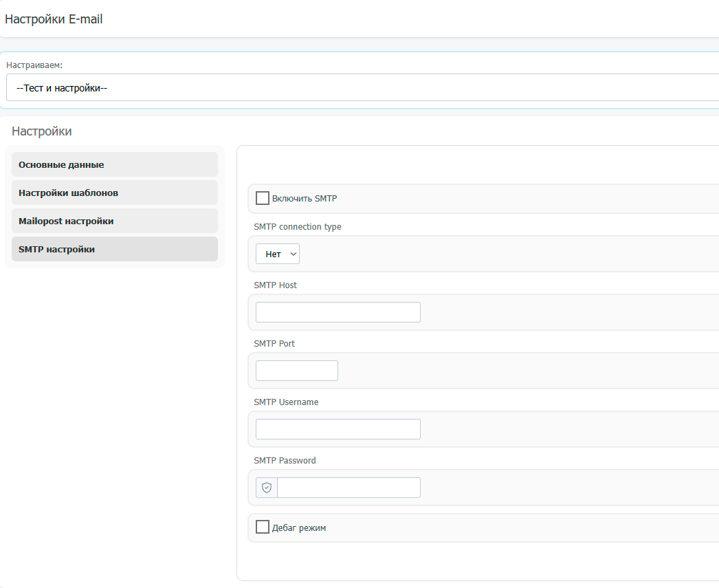Focus the SMTP Host input field
The width and height of the screenshot is (719, 588).
tap(338, 312)
